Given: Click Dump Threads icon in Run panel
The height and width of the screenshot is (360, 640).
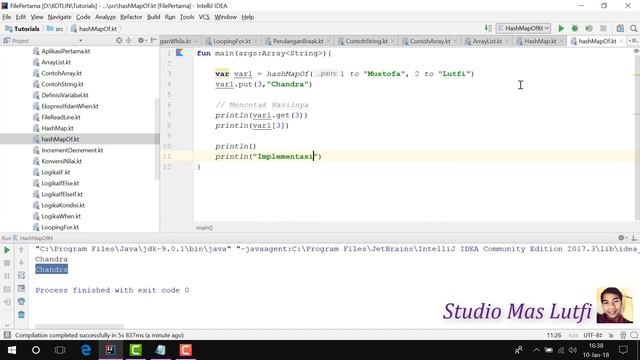Looking at the screenshot, I should pyautogui.click(x=7, y=289).
